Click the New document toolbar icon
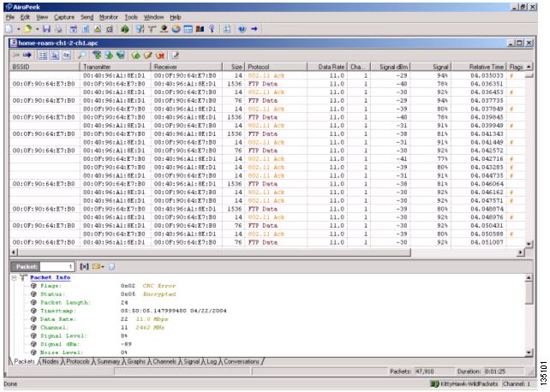This screenshot has height=392, width=550. click(x=9, y=29)
